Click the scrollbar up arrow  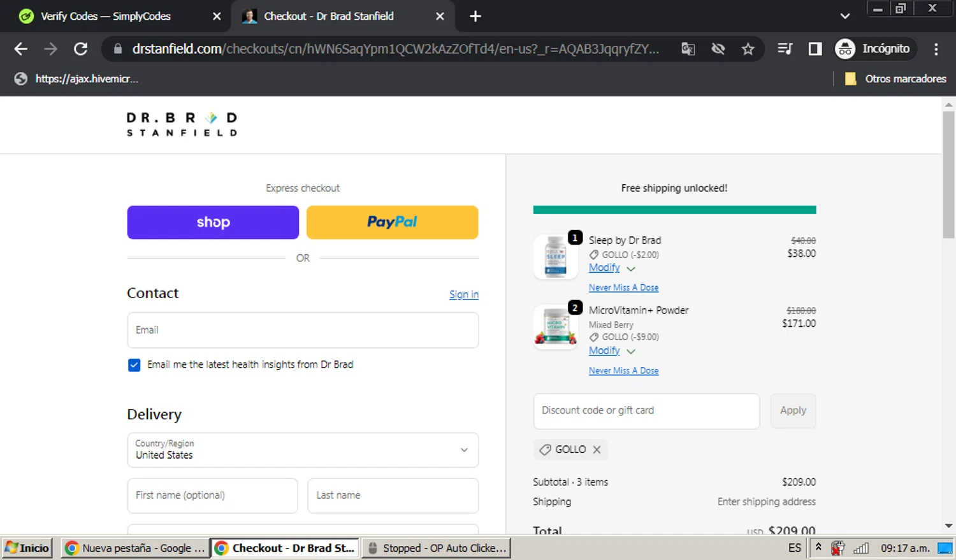[948, 104]
